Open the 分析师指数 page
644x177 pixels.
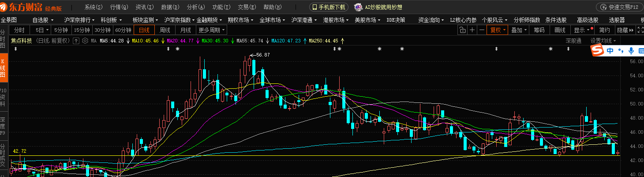pyautogui.click(x=527, y=20)
